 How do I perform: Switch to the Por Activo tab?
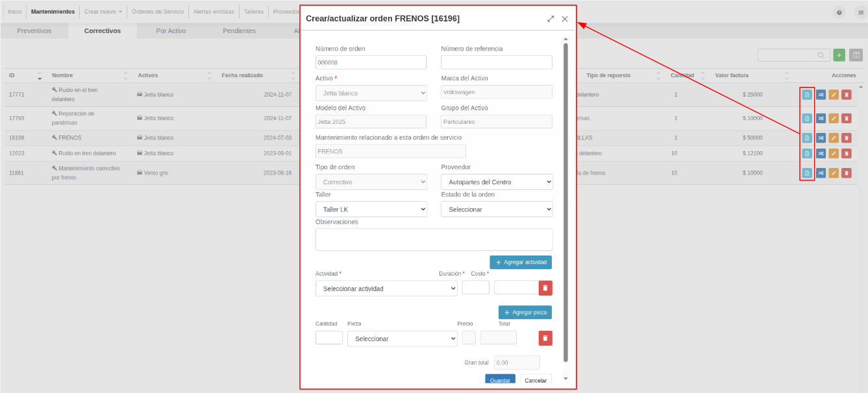(x=171, y=30)
